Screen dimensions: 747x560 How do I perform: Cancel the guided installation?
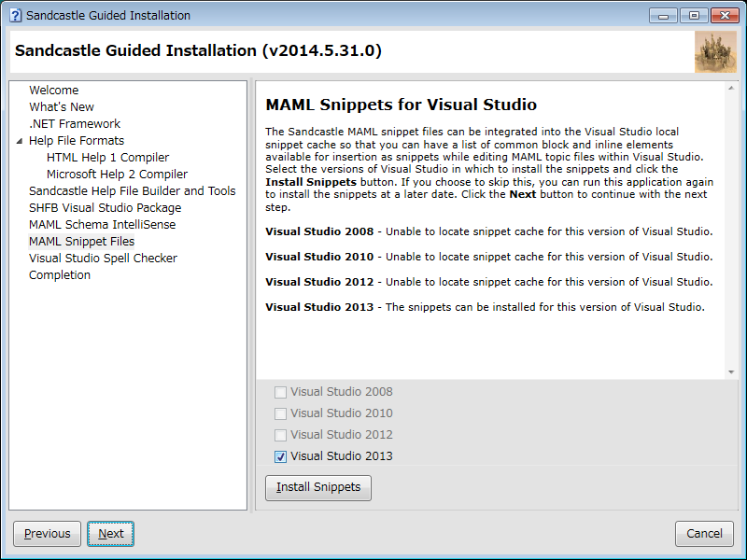pyautogui.click(x=704, y=534)
